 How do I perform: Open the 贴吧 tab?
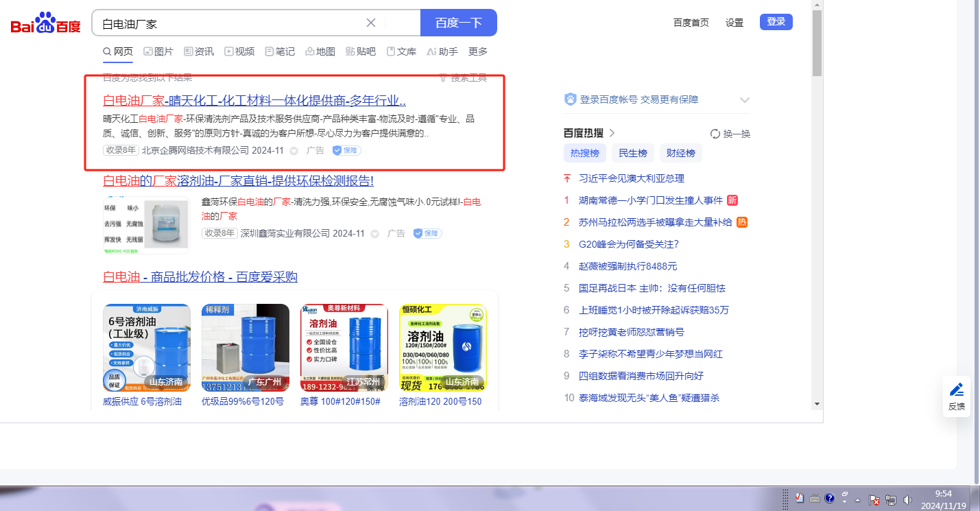[361, 51]
